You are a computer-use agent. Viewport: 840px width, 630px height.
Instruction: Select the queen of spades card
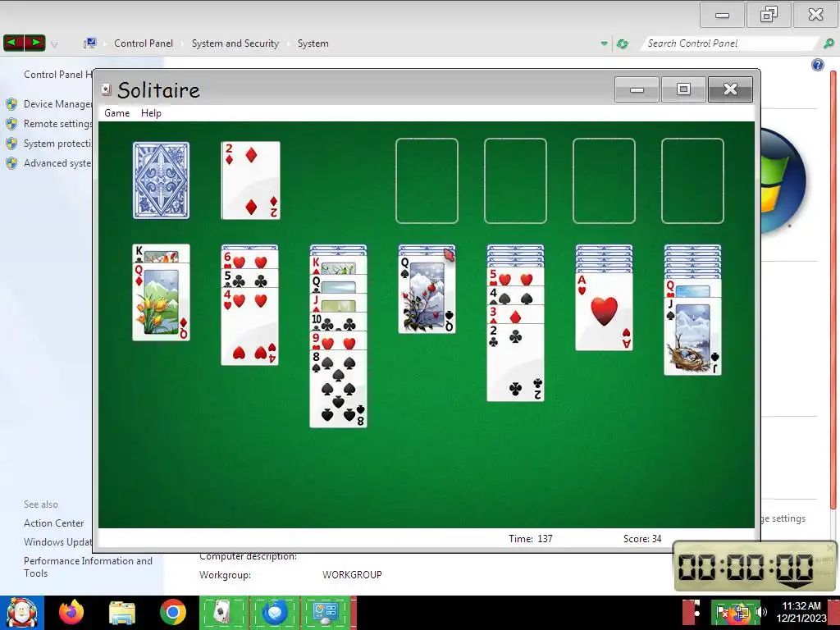(427, 294)
